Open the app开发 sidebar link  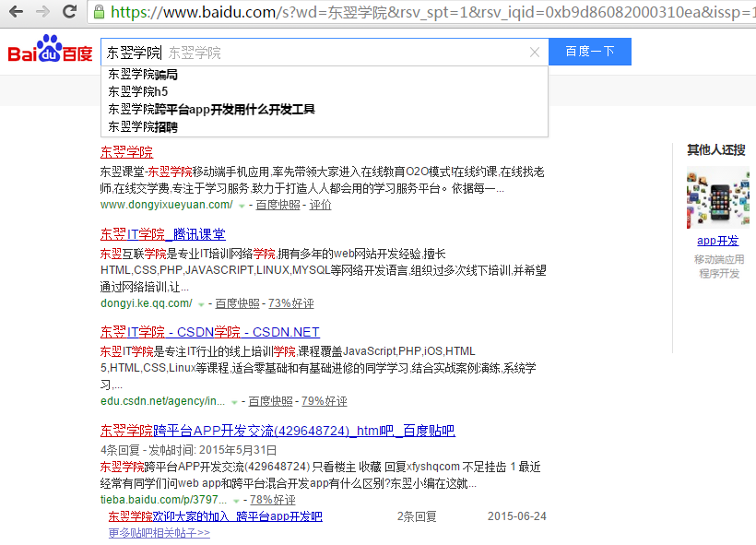718,241
